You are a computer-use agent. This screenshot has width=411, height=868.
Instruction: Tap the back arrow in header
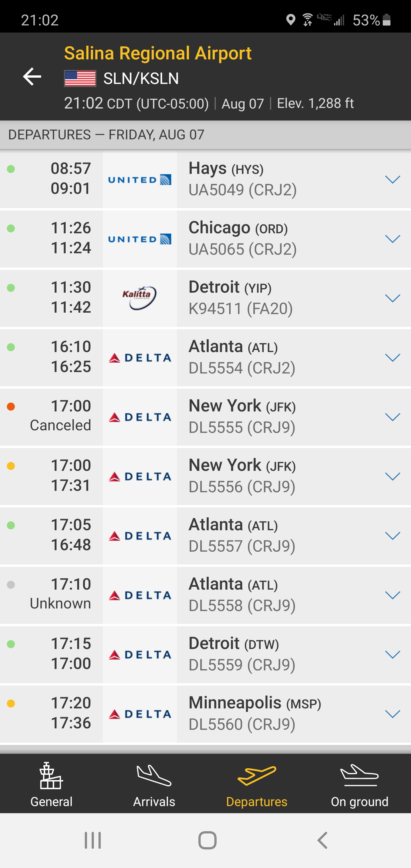pos(32,77)
